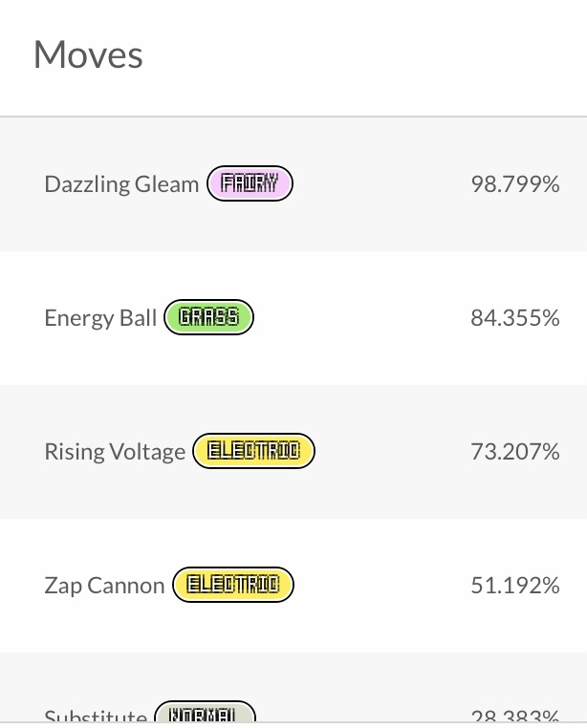Image resolution: width=587 pixels, height=728 pixels.
Task: Click blank space between Energy Ball badge and percentage
Action: pos(361,317)
